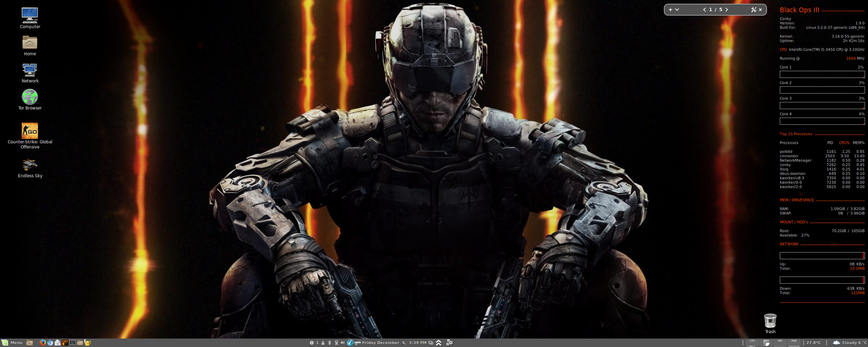Close the 1 / 5 pager bar
The image size is (868, 347).
click(x=761, y=9)
